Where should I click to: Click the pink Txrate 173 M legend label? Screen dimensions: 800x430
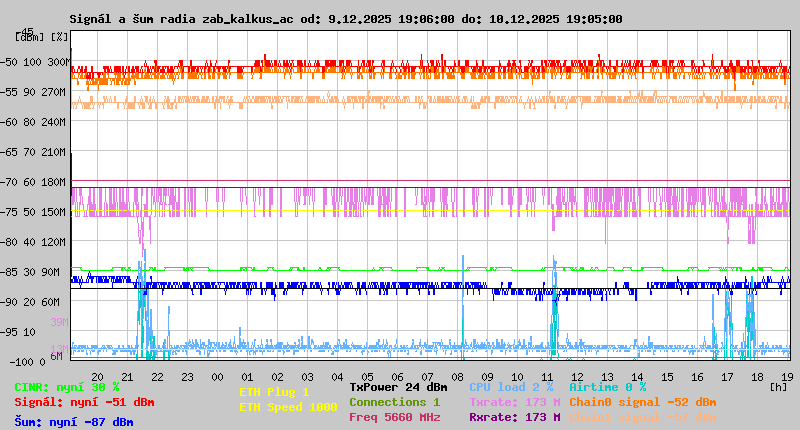pos(514,402)
